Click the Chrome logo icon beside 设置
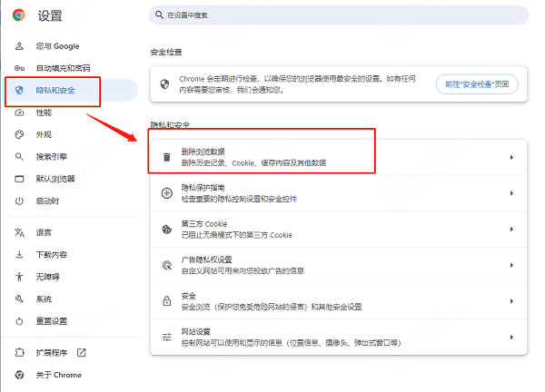Screen dimensions: 545x392 coord(19,15)
